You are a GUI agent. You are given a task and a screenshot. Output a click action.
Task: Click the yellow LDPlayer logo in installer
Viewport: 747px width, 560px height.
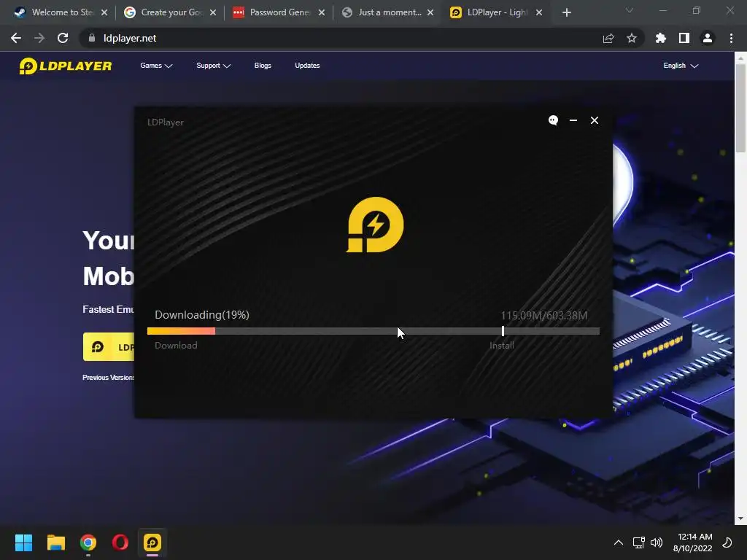(375, 225)
